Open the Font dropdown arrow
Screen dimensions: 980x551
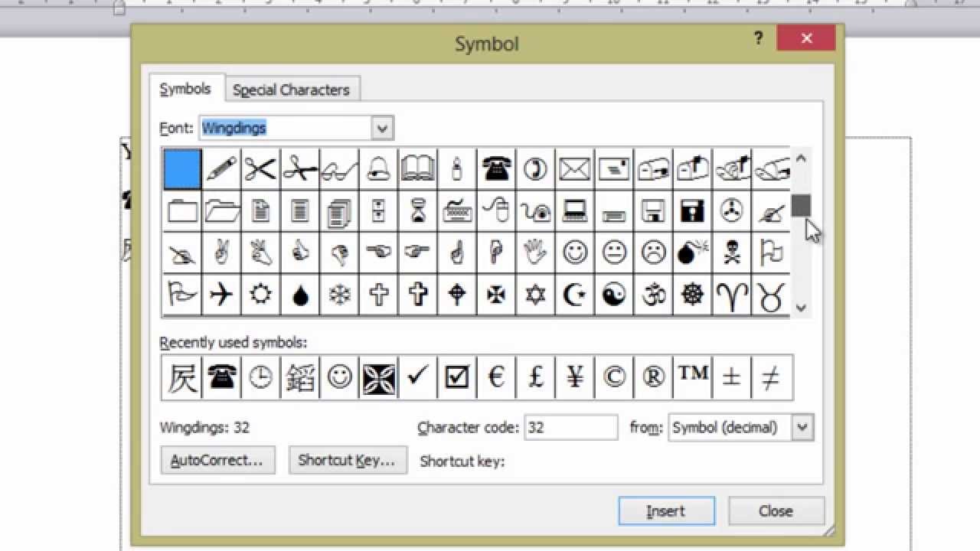(x=383, y=128)
